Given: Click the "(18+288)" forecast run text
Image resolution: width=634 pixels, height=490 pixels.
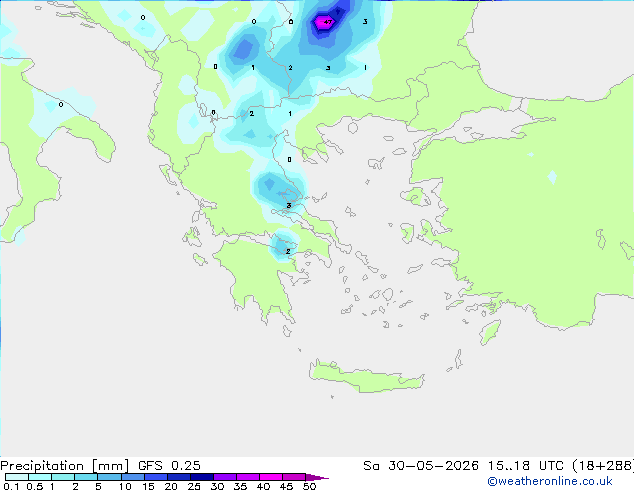Looking at the screenshot, I should pyautogui.click(x=603, y=466).
